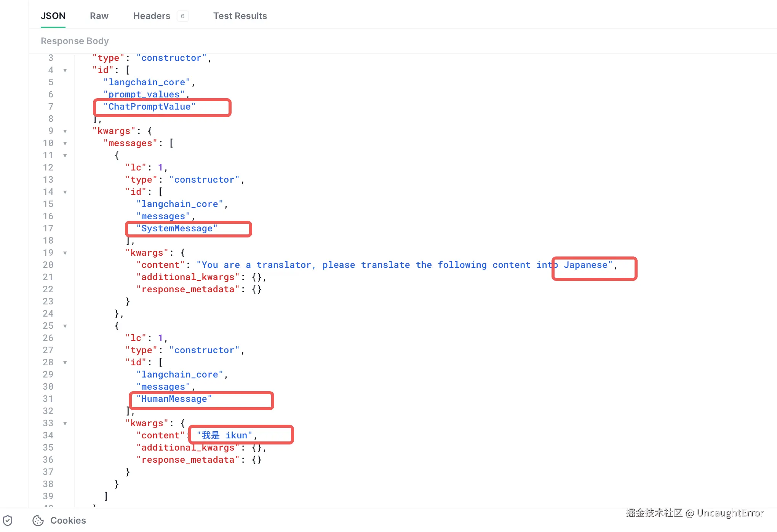Collapse the kwargs object at line 9
This screenshot has width=777, height=532.
tap(65, 131)
